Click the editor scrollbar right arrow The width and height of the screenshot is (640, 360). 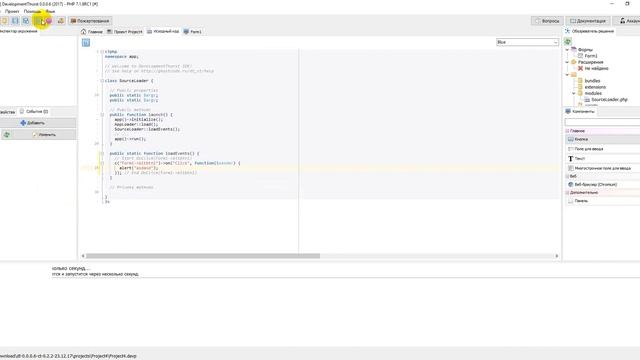click(556, 256)
